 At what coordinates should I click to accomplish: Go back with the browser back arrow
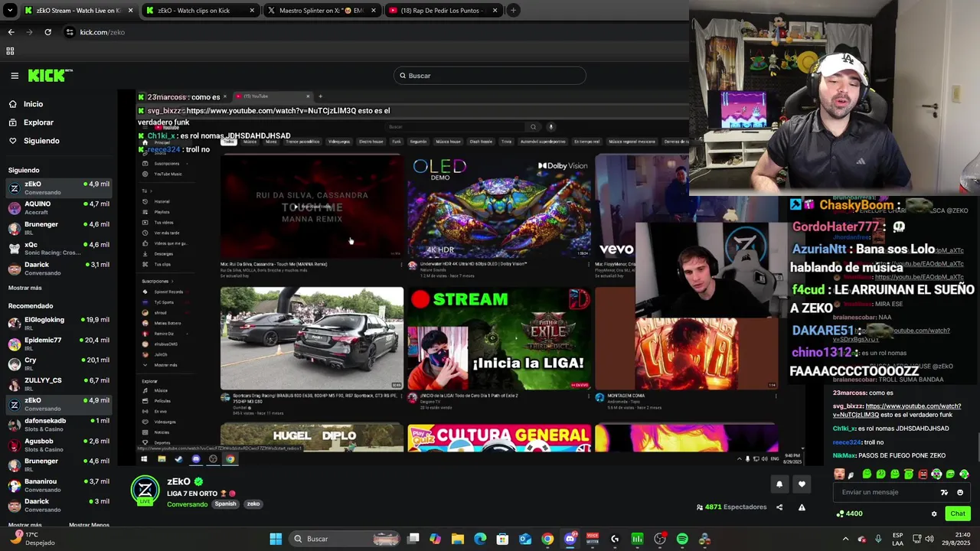[x=11, y=32]
